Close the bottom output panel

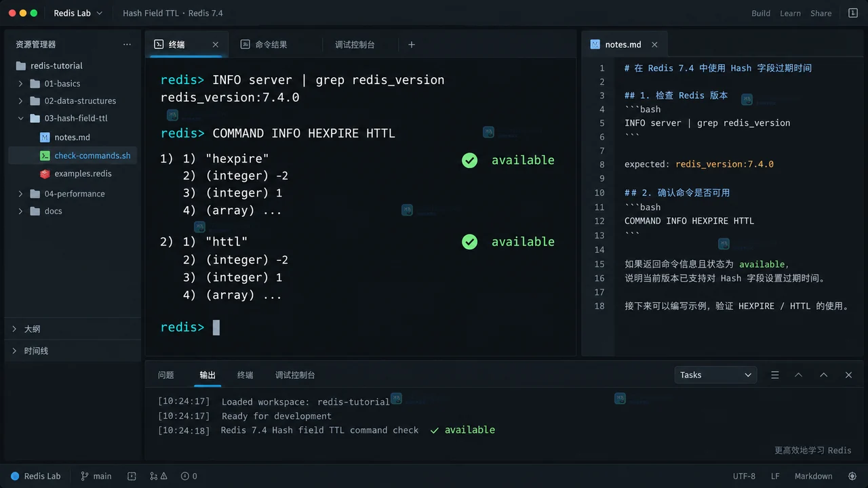848,375
